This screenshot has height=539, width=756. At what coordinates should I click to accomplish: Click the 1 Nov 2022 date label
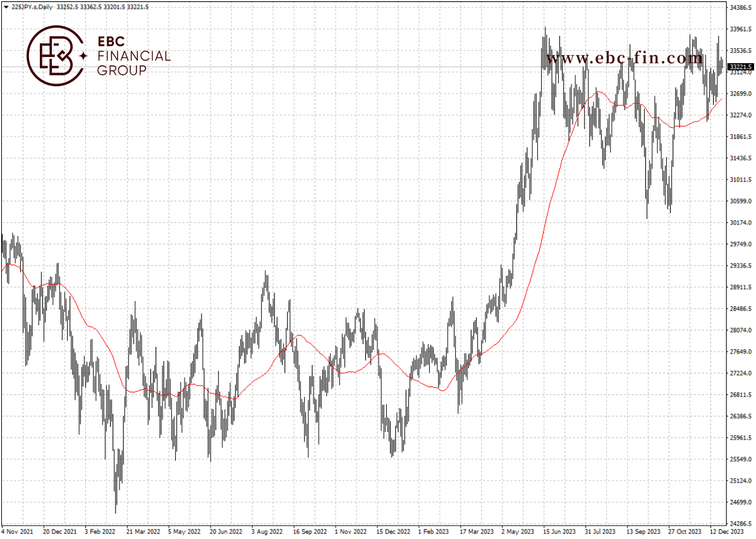351,531
